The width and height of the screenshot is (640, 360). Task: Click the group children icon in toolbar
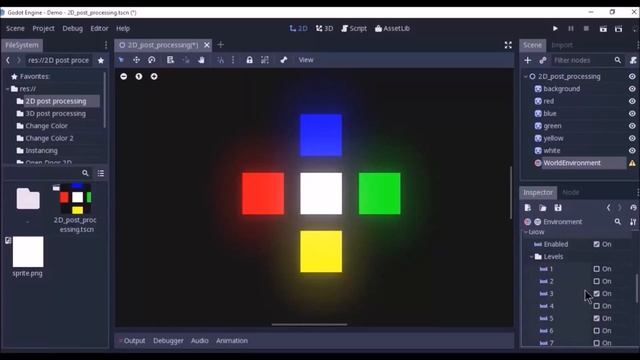pos(265,60)
